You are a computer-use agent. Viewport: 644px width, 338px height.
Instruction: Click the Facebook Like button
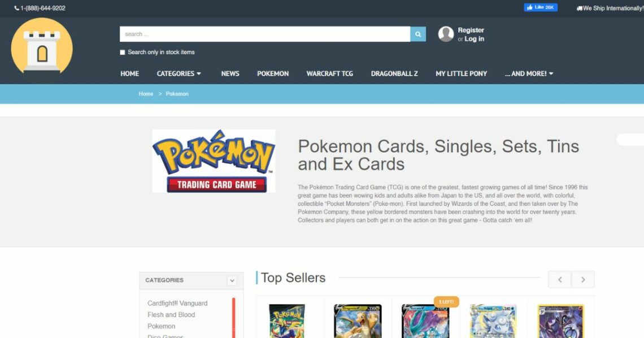coord(541,7)
